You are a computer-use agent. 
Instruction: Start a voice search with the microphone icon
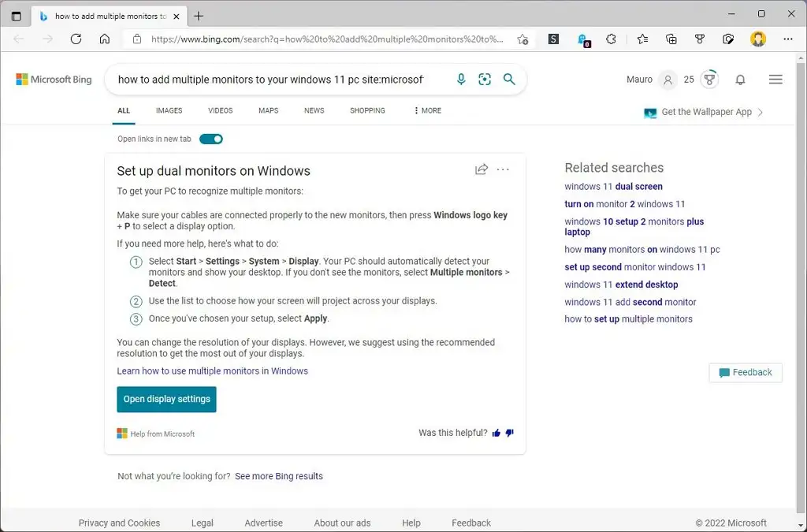[x=461, y=79]
